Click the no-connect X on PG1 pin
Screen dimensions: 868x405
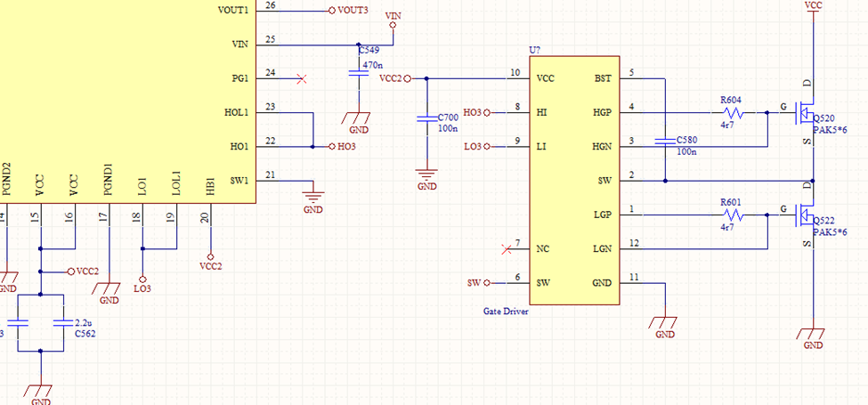302,79
